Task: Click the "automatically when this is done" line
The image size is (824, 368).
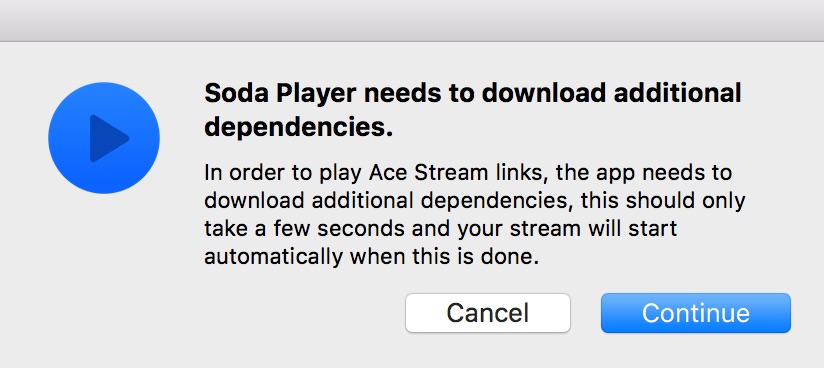Action: pos(372,257)
